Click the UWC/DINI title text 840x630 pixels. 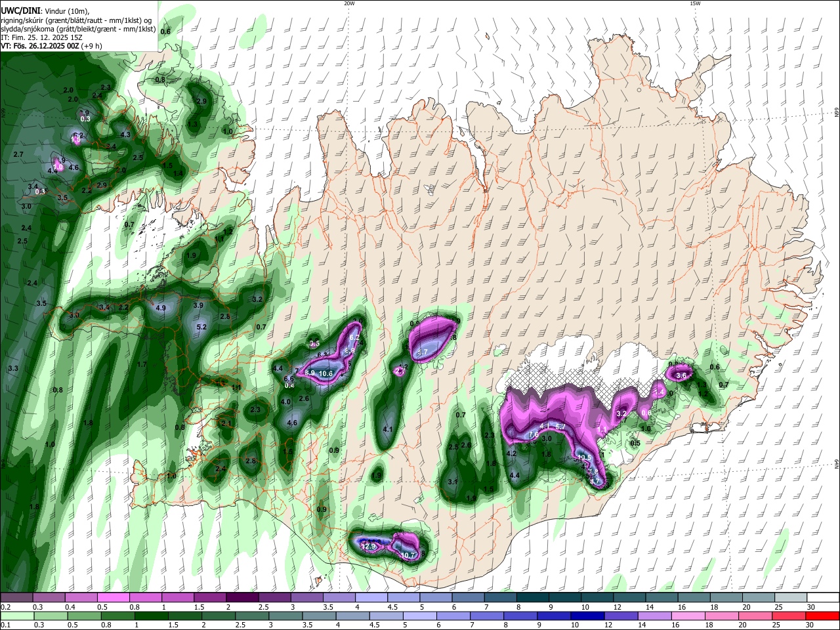click(x=20, y=11)
